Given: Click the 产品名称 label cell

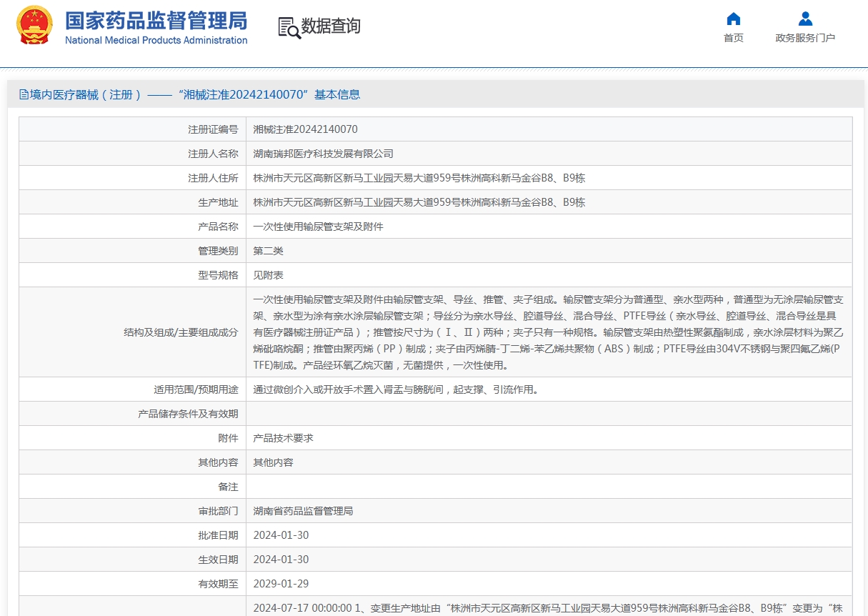Looking at the screenshot, I should (132, 227).
